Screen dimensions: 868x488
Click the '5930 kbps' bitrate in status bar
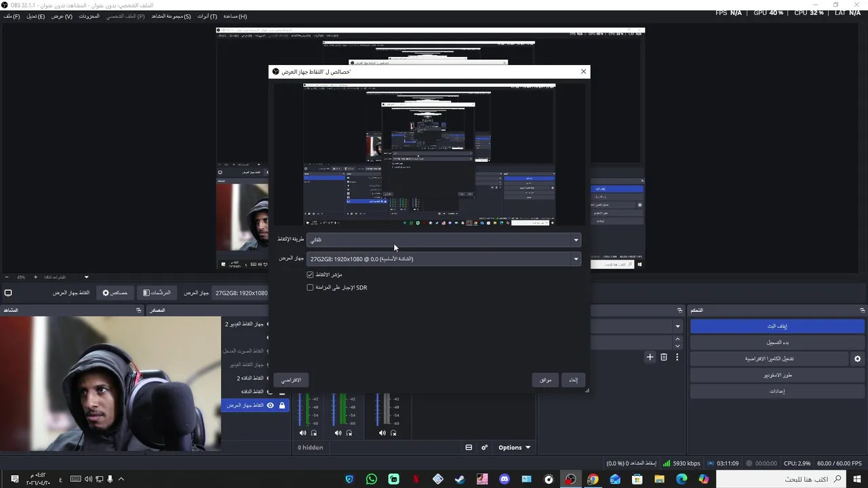(x=686, y=464)
